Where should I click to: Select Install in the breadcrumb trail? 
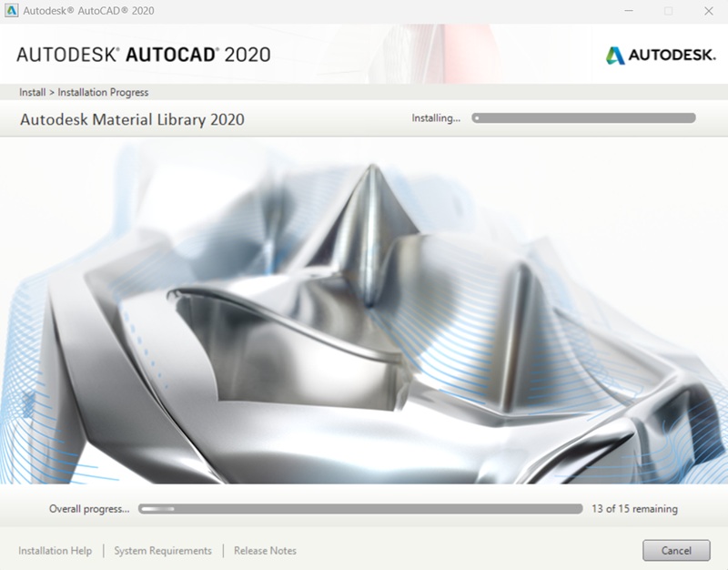[x=30, y=92]
